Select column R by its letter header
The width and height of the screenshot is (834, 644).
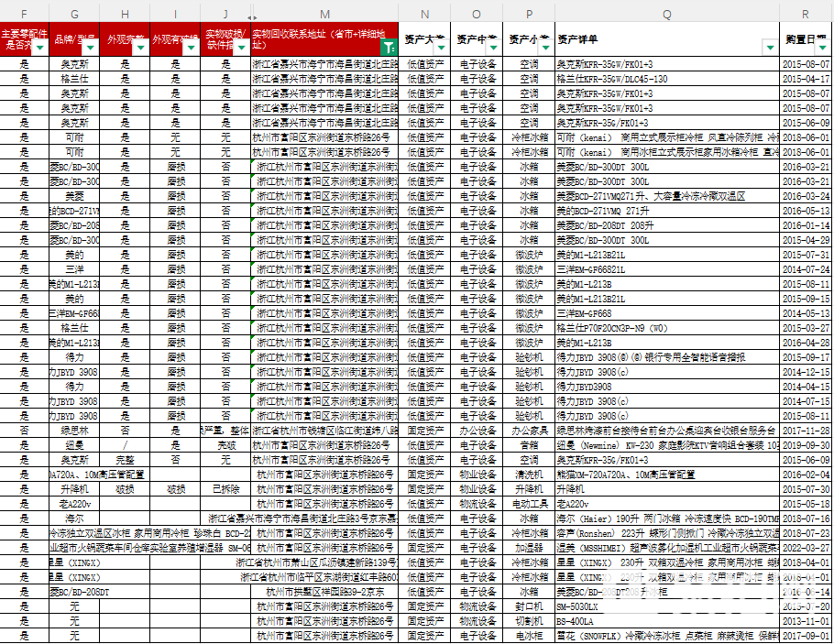pos(806,14)
